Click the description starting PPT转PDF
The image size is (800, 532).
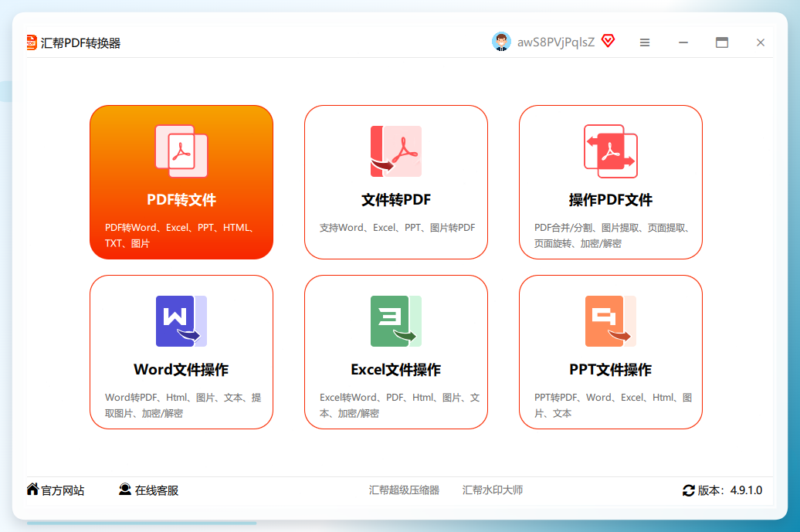pyautogui.click(x=613, y=405)
